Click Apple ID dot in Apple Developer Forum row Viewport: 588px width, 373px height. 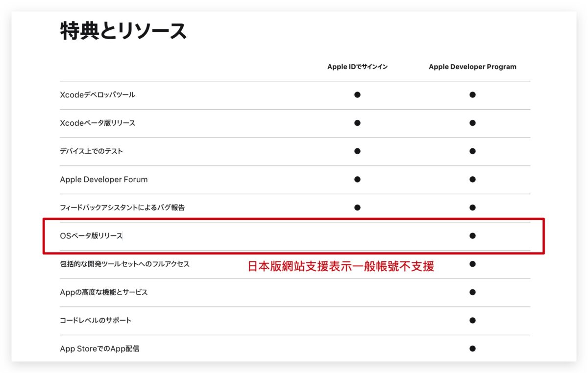(357, 179)
